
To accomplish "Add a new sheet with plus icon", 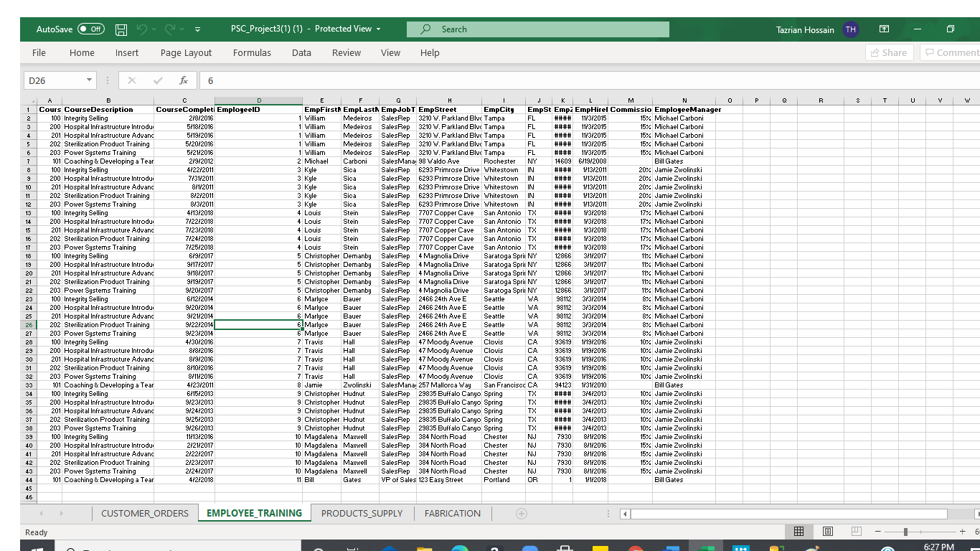I will tap(522, 513).
